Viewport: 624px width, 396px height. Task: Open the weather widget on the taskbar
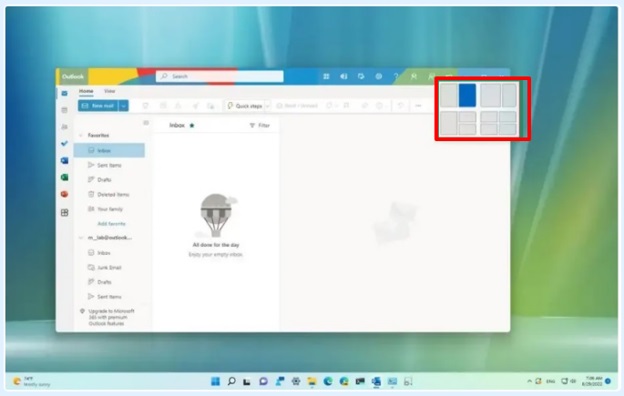click(32, 381)
